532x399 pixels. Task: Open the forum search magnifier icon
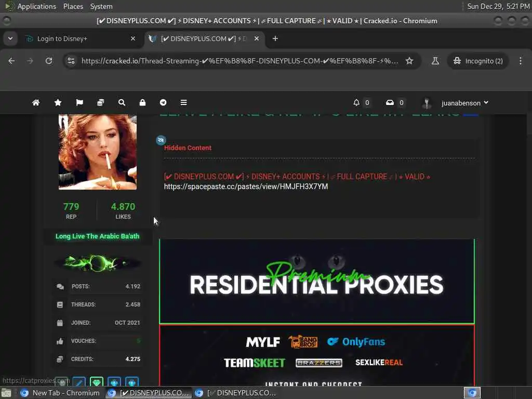coord(122,102)
